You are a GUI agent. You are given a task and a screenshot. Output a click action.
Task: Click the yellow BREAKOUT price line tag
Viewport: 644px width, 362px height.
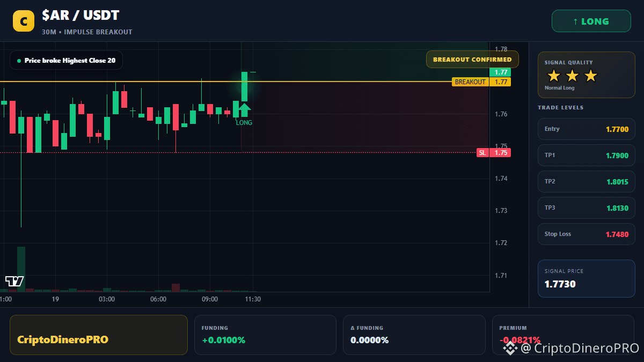point(481,82)
